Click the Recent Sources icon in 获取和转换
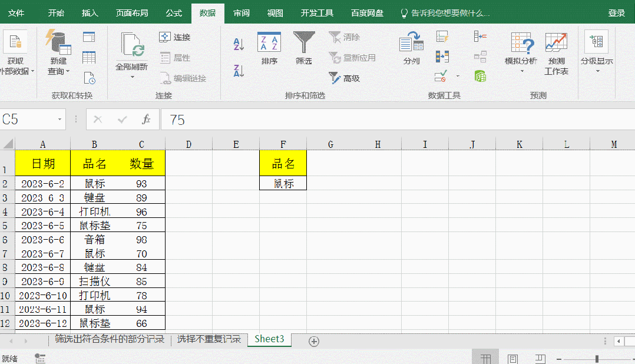Viewport: 635px width, 364px height. [x=89, y=78]
